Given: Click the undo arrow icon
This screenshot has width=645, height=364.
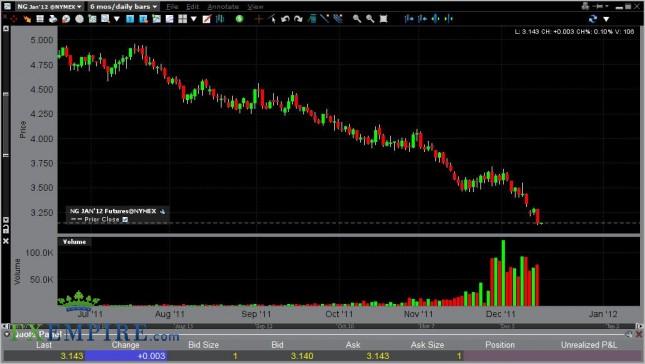Looking at the screenshot, I should click(x=285, y=19).
